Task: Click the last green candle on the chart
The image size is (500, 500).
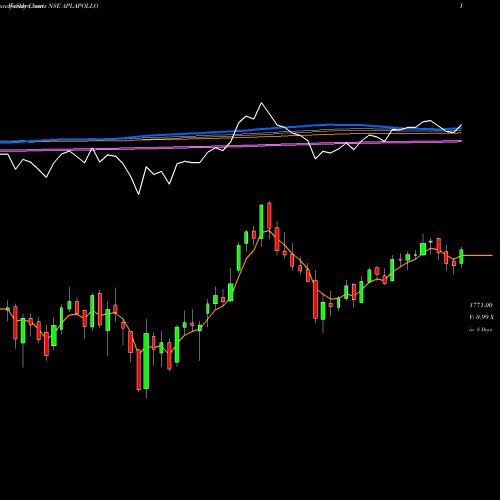Action: (x=461, y=257)
